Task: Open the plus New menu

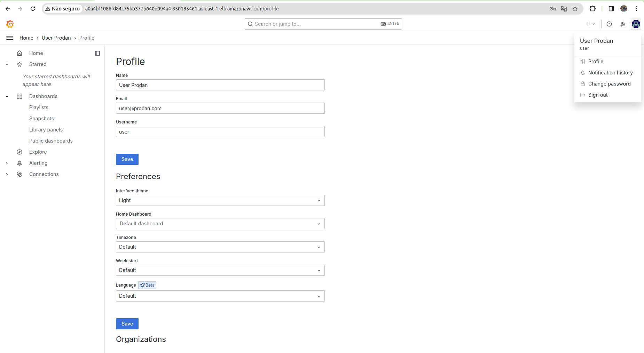Action: pos(590,24)
